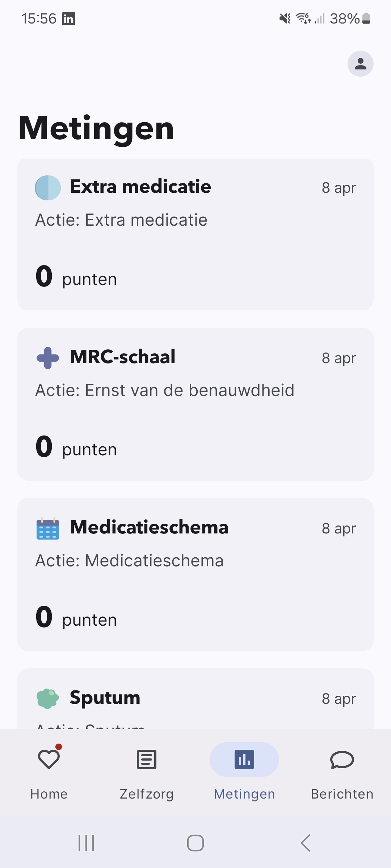The width and height of the screenshot is (391, 868).
Task: Go to Home heart icon
Action: [x=49, y=759]
